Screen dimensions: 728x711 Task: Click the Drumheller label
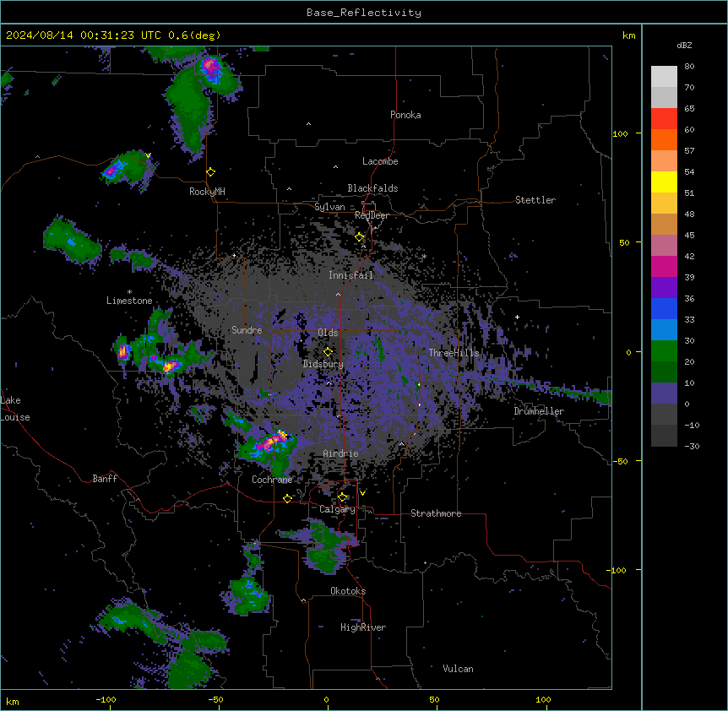539,411
